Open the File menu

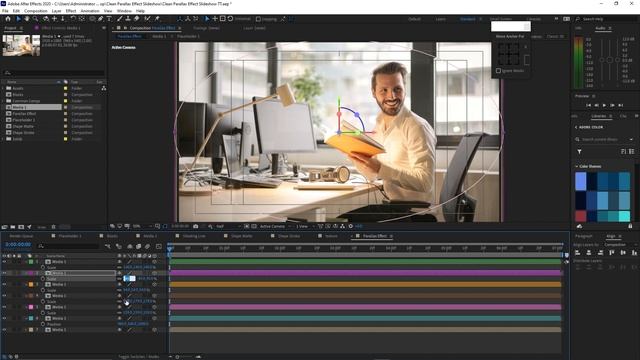tap(5, 11)
